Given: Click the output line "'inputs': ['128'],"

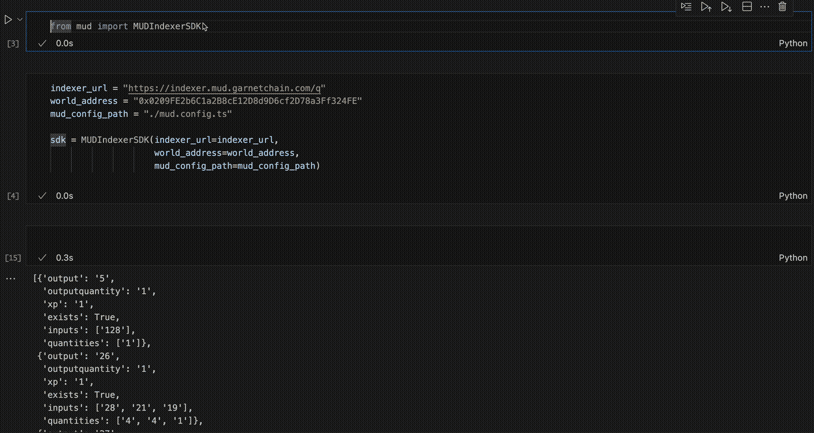Looking at the screenshot, I should [89, 330].
